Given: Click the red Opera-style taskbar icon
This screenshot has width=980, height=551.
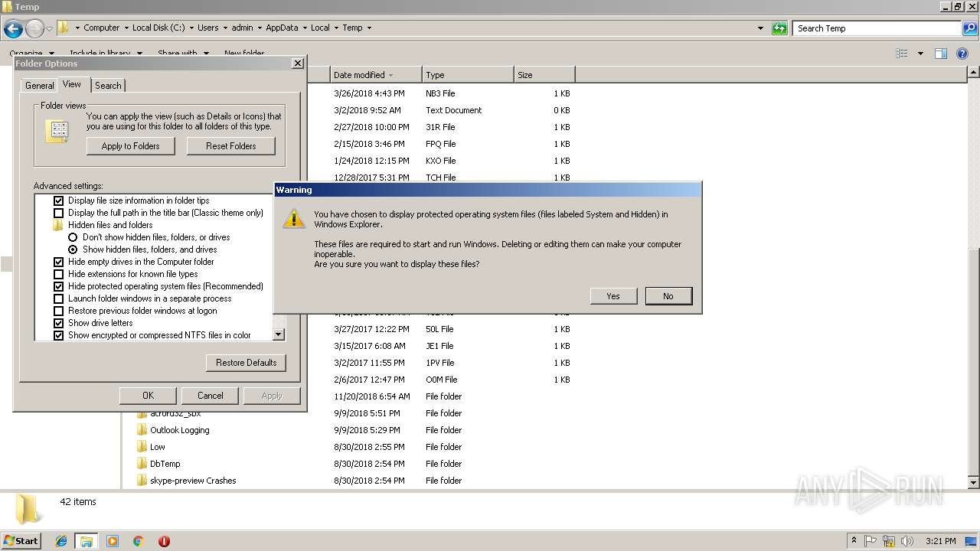Looking at the screenshot, I should pos(164,541).
